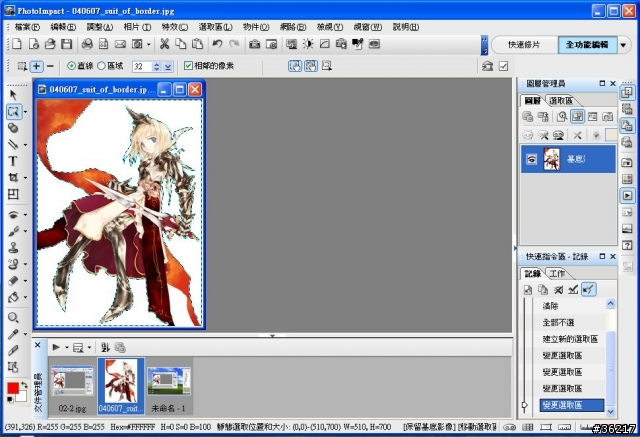Open the 檔案(F) menu

point(27,27)
